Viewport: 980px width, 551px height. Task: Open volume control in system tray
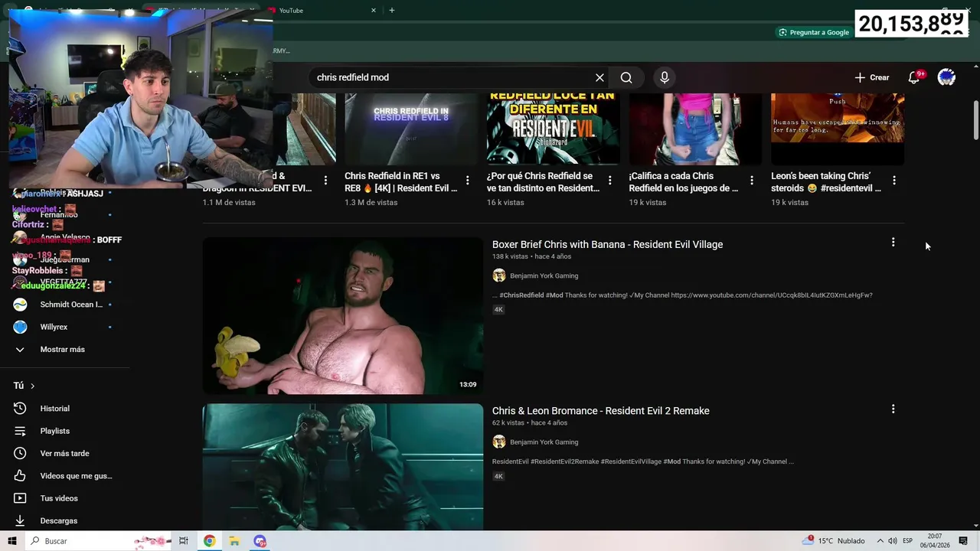coord(893,541)
